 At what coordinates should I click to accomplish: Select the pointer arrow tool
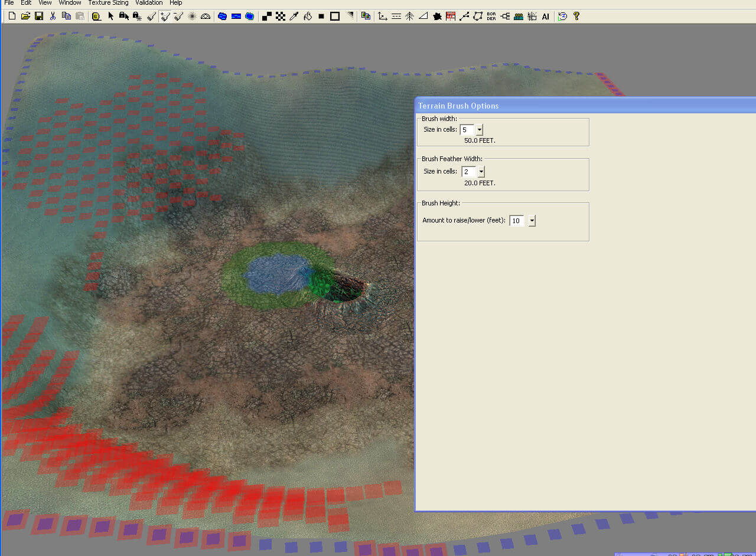(x=110, y=16)
